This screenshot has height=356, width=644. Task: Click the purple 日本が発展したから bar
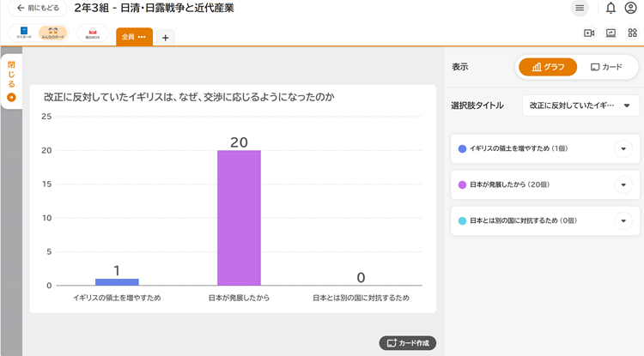(239, 217)
